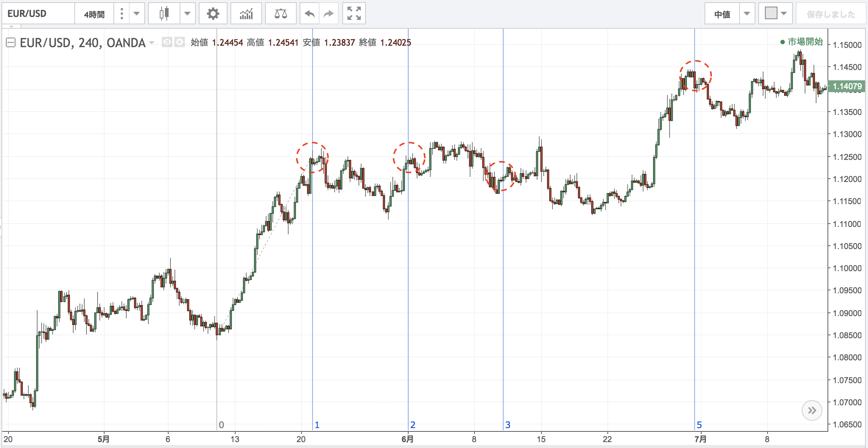This screenshot has width=868, height=448.
Task: Click cycle line marker 3 at the chart bottom
Action: (x=508, y=425)
